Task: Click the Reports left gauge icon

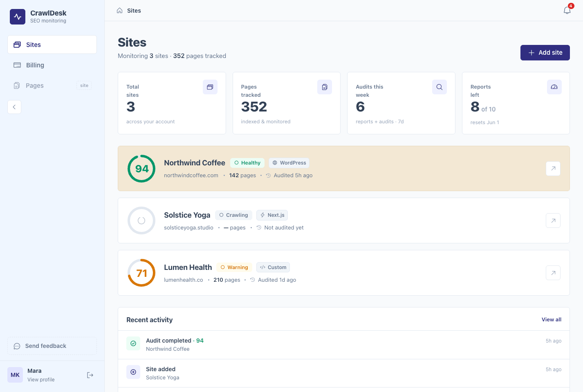Action: 554,87
